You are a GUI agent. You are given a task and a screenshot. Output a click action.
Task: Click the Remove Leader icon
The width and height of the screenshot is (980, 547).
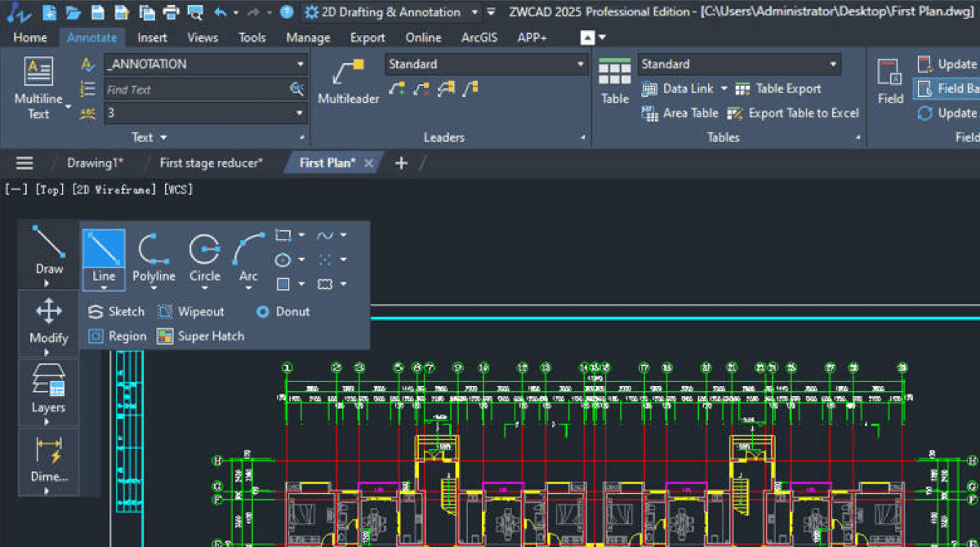[x=421, y=88]
